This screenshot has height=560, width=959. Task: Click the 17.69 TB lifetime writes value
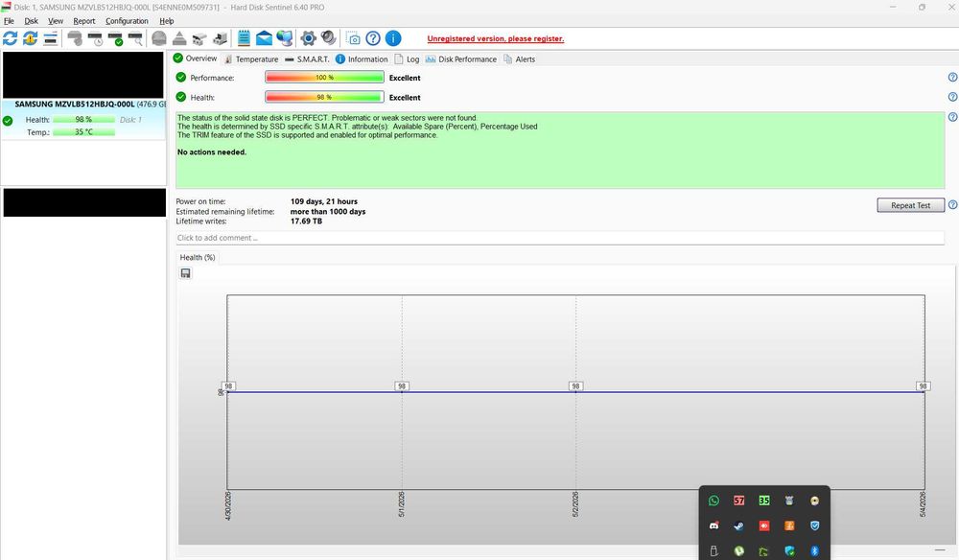tap(306, 222)
